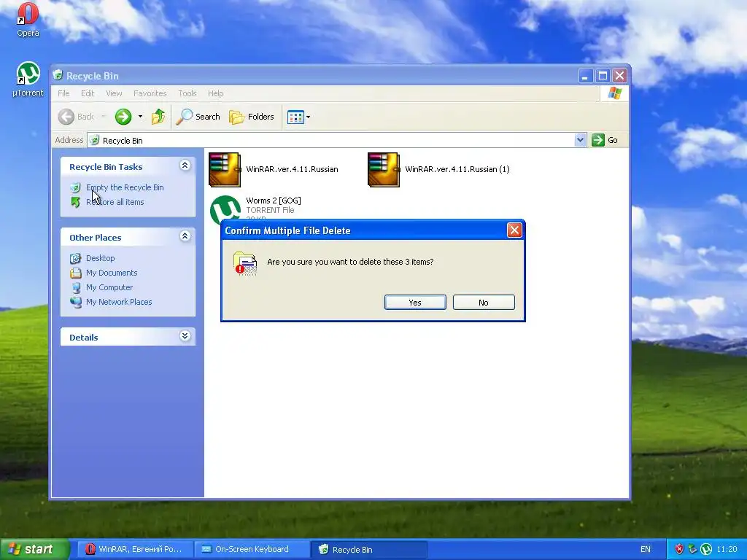
Task: Open My Computer from Other Places
Action: (x=109, y=287)
